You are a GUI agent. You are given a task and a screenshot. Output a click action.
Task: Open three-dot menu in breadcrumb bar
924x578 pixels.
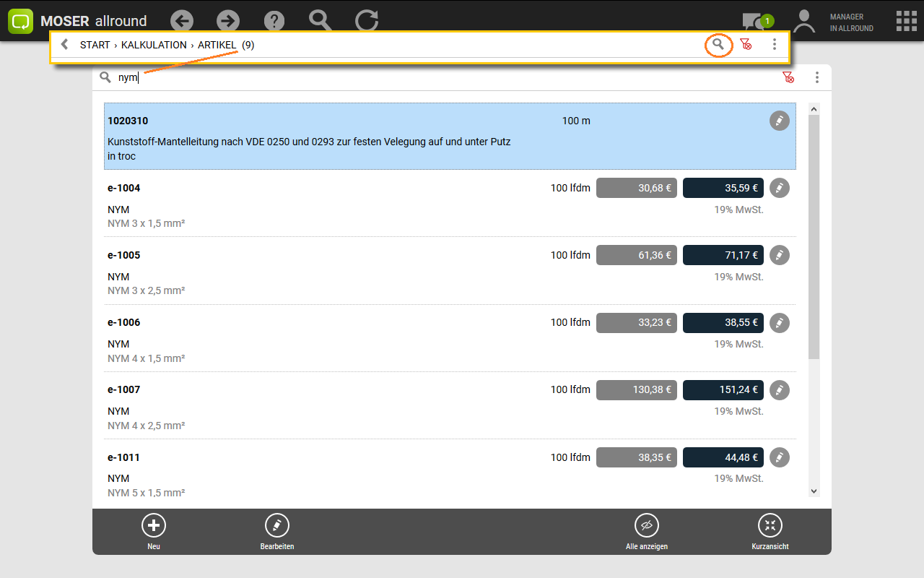[775, 45]
